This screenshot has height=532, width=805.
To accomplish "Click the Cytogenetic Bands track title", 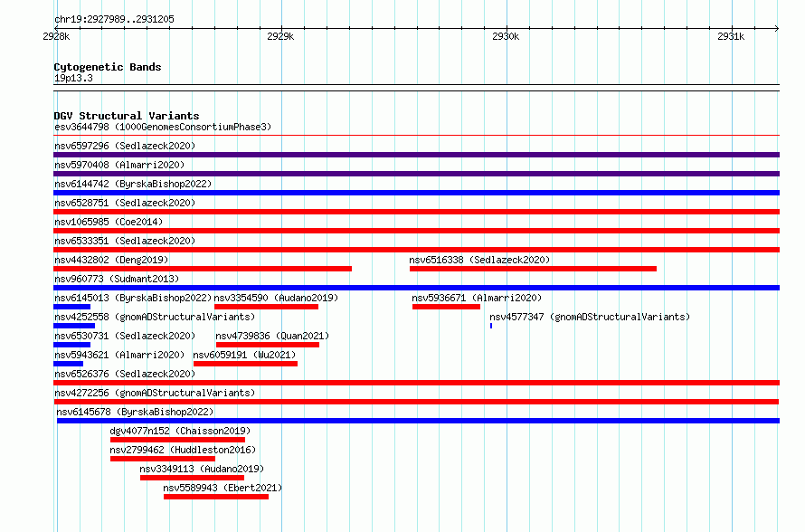I will pos(108,67).
